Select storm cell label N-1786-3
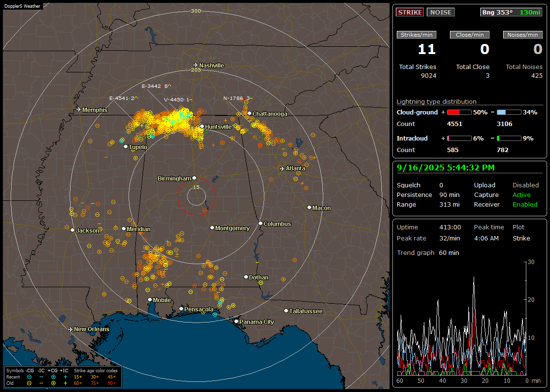Screen dimensions: 550x392 pyautogui.click(x=238, y=98)
